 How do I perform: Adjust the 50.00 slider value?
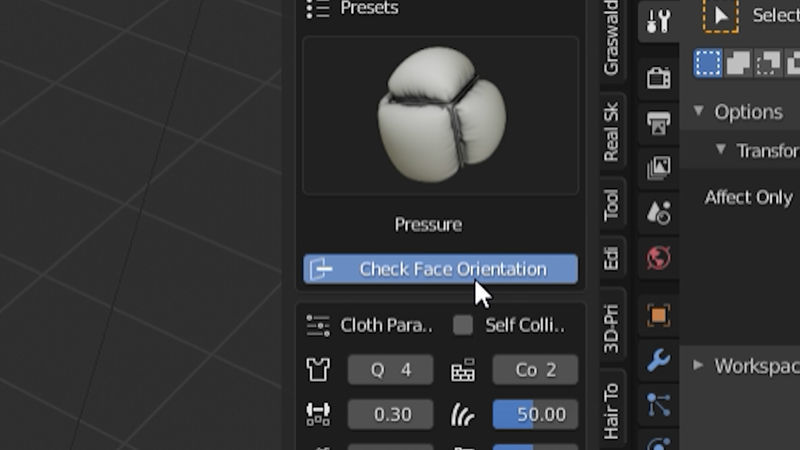coord(535,414)
